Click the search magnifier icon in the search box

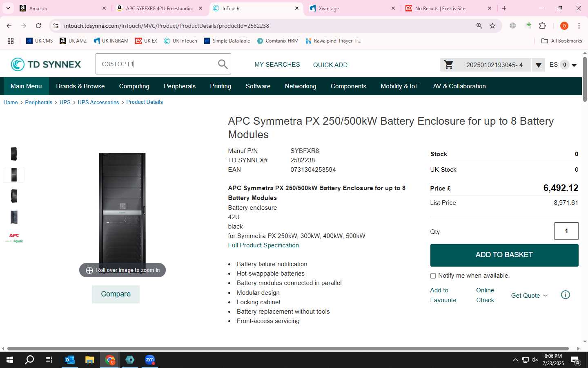(223, 64)
